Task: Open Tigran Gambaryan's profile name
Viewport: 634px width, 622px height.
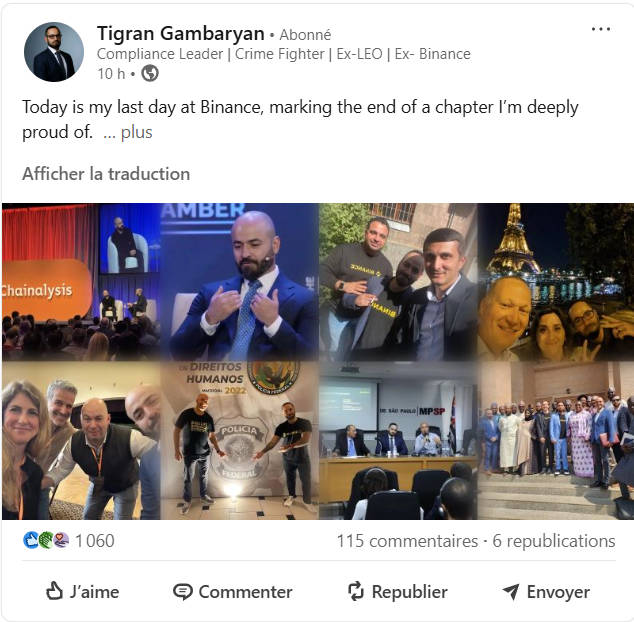Action: 181,33
